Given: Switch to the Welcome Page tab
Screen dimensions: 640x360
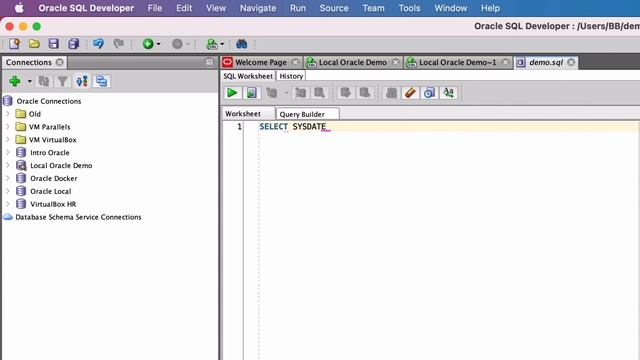Looking at the screenshot, I should (x=261, y=62).
